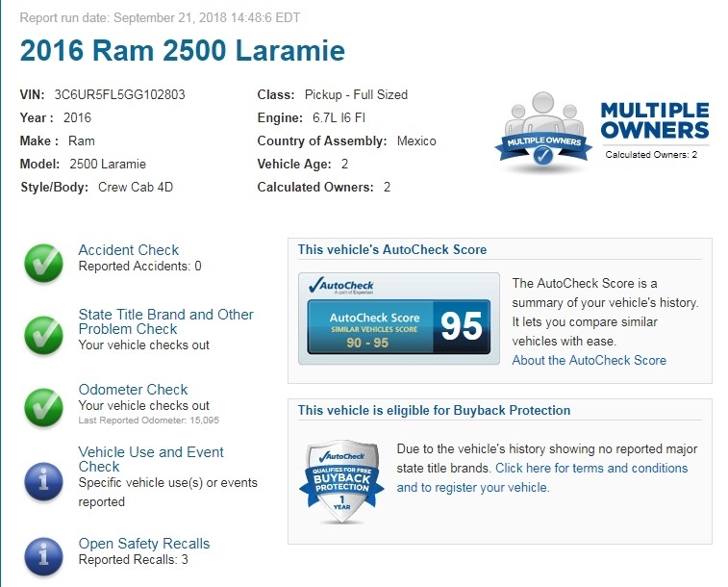Screen dimensions: 728x587
Task: Open About the AutoCheck Score link
Action: (589, 360)
